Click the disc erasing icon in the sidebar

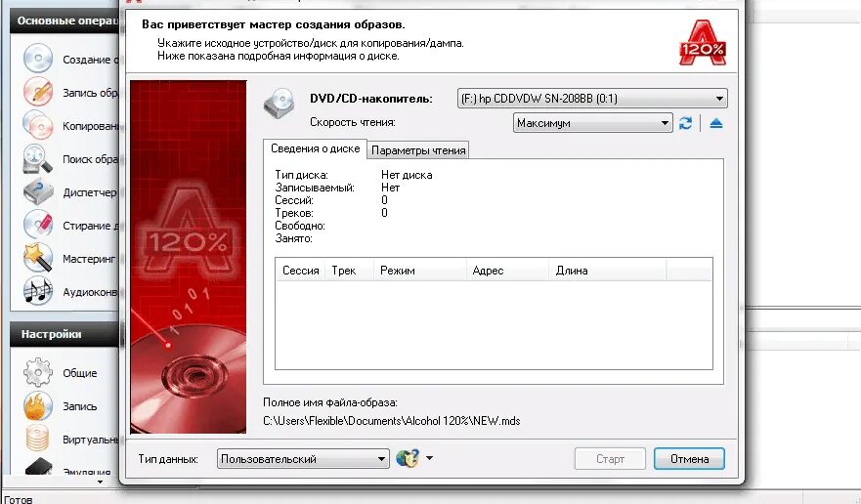click(x=38, y=225)
